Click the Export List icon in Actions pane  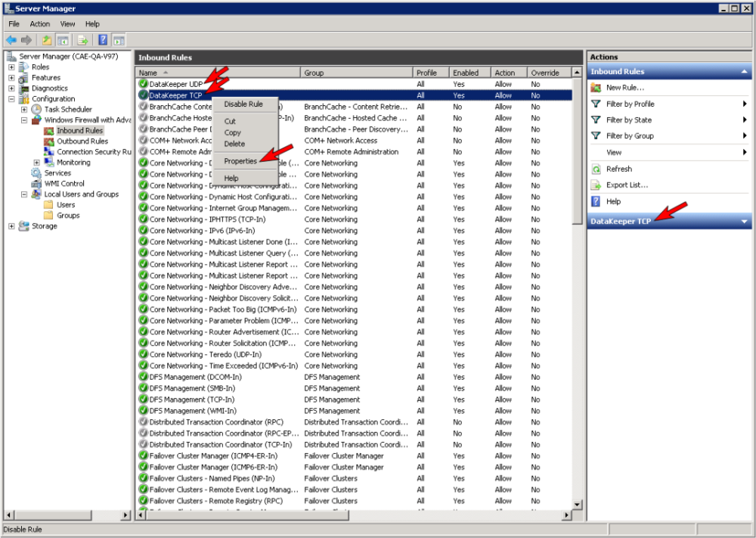point(596,185)
